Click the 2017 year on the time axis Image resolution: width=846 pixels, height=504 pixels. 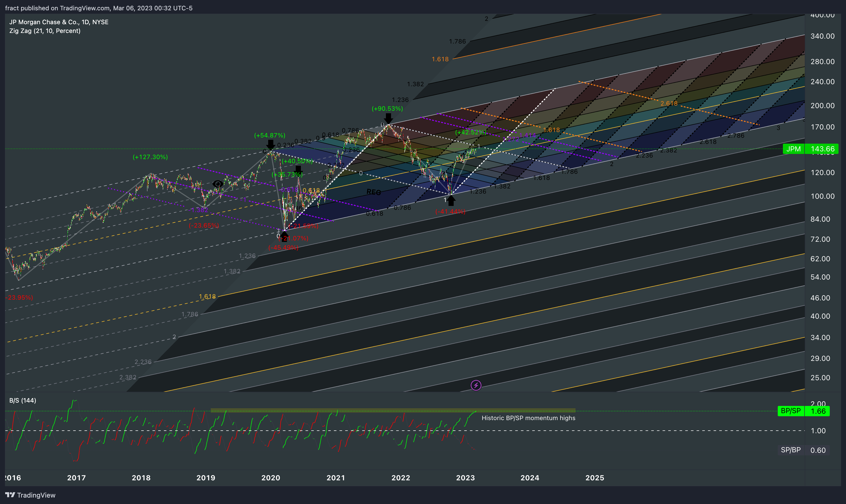click(x=77, y=478)
